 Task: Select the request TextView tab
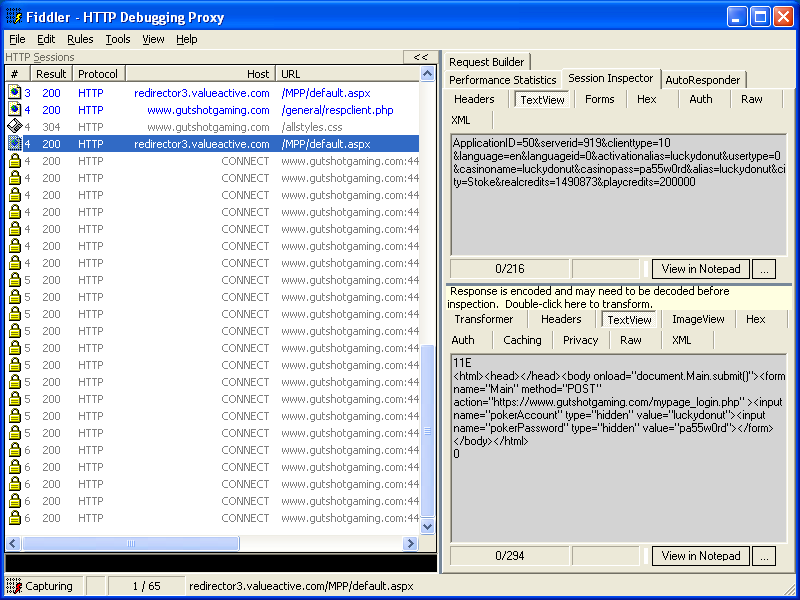pyautogui.click(x=542, y=99)
